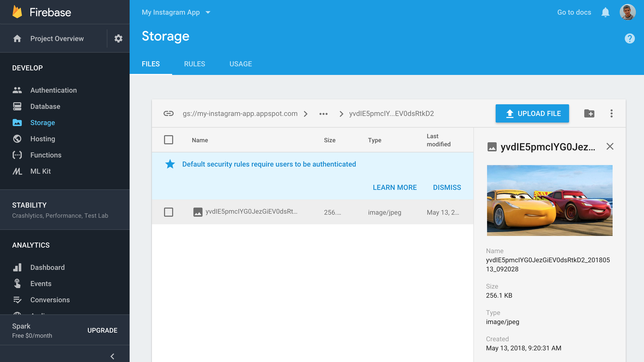Image resolution: width=644 pixels, height=362 pixels.
Task: Click the yvdIE5pmcIY...EV0dsRtkD2 folder breadcrumb
Action: pos(392,114)
